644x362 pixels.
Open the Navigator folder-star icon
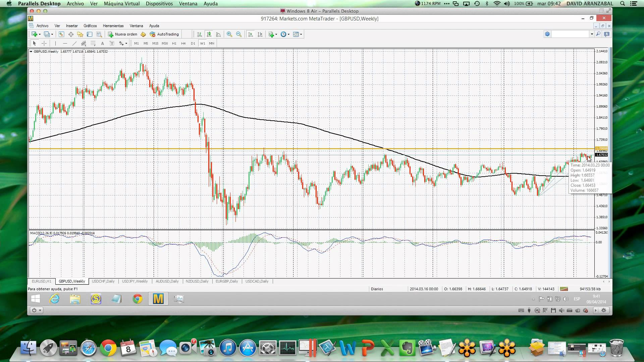pyautogui.click(x=80, y=34)
